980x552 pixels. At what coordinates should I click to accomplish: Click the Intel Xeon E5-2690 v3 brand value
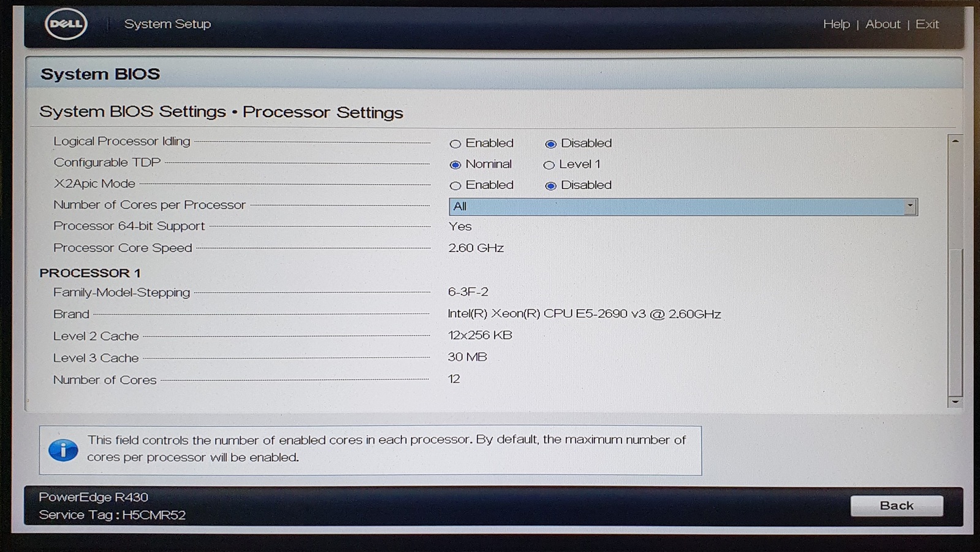pyautogui.click(x=584, y=314)
